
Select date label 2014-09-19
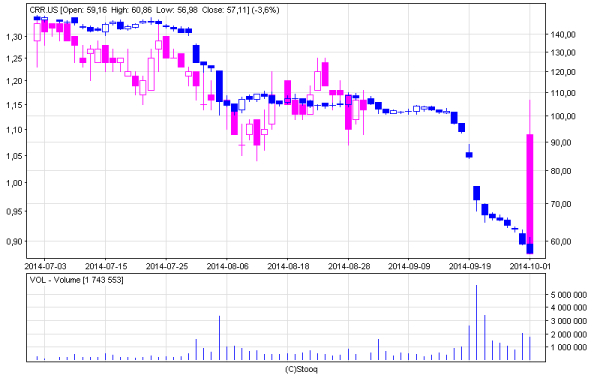click(x=470, y=266)
